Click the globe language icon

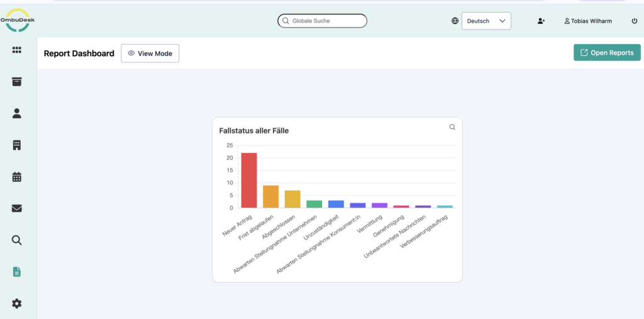coord(455,21)
